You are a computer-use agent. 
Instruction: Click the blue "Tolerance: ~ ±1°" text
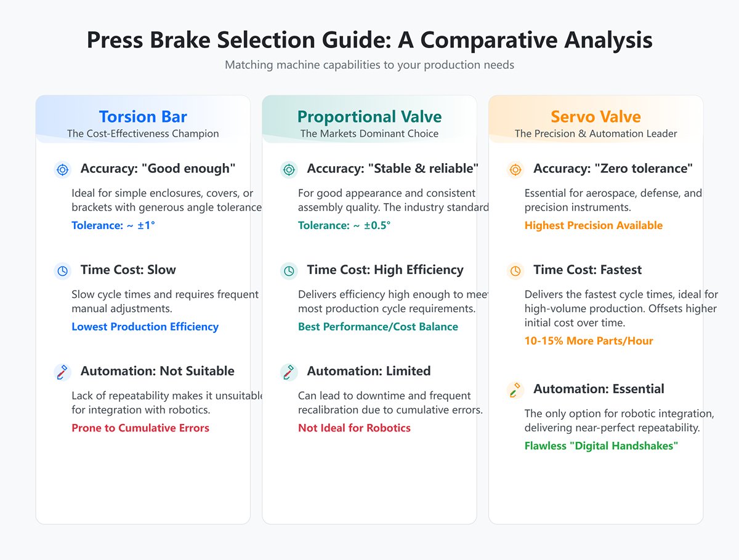[113, 225]
